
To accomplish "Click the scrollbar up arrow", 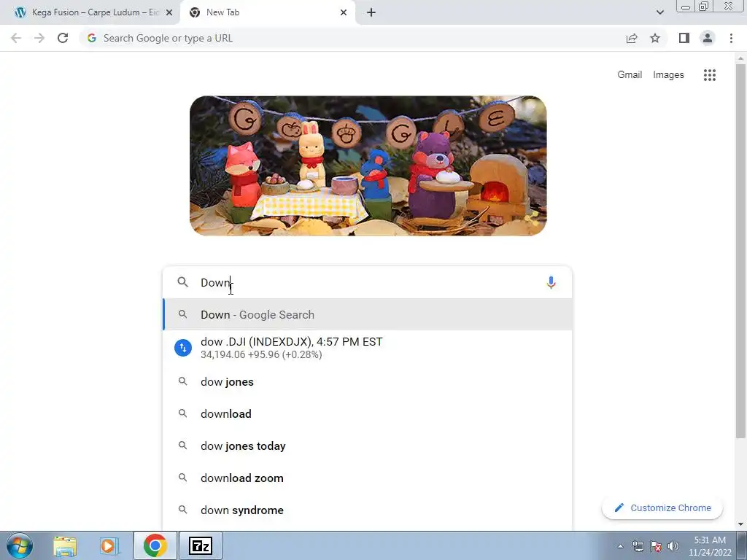I will [x=740, y=58].
